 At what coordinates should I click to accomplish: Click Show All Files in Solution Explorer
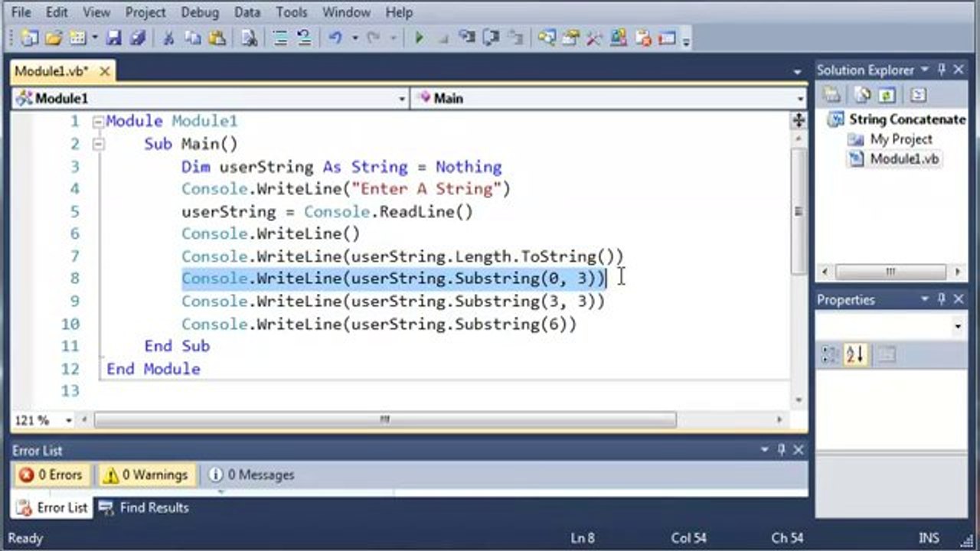click(x=863, y=95)
